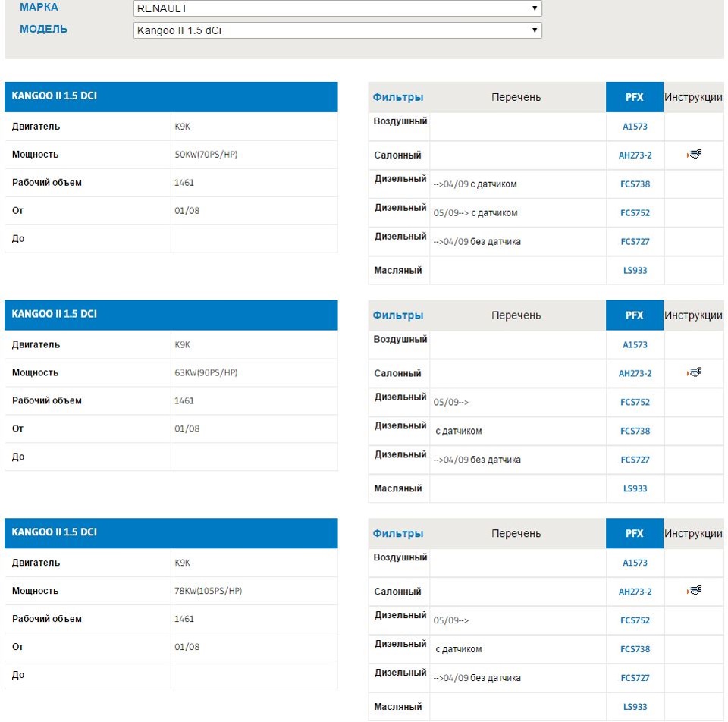
Task: Click FCS727 link in 90PS filter table
Action: click(x=635, y=460)
